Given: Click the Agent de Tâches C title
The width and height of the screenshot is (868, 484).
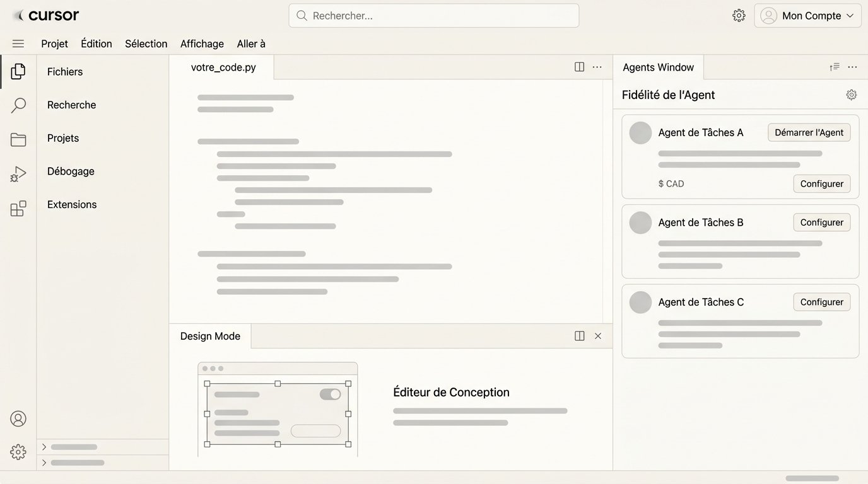Looking at the screenshot, I should [x=701, y=302].
